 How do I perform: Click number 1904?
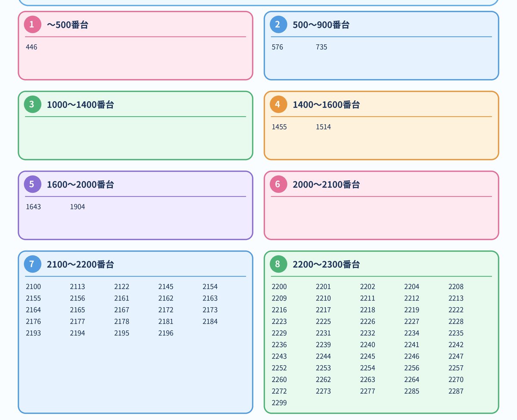[x=78, y=207]
